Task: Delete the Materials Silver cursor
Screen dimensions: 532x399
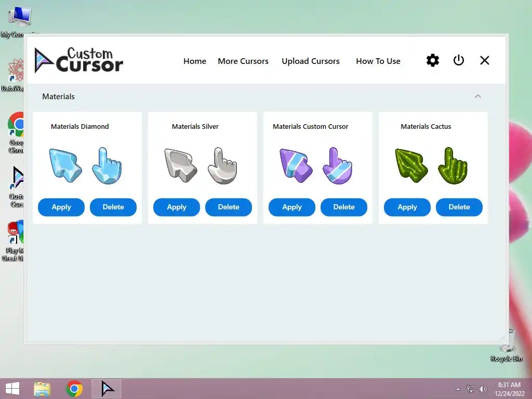Action: (x=229, y=207)
